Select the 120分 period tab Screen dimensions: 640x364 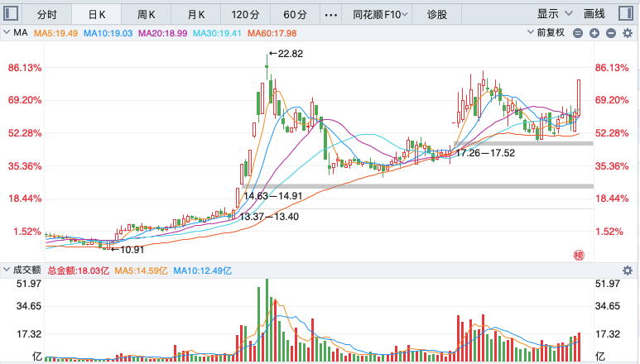coord(245,15)
